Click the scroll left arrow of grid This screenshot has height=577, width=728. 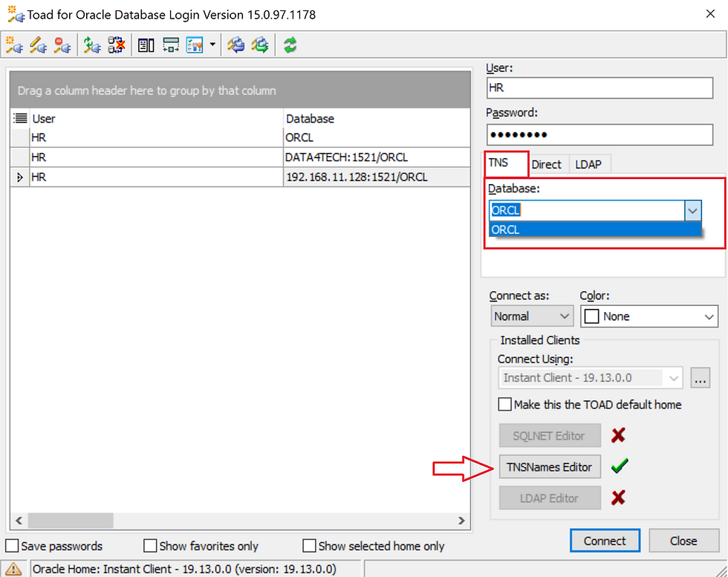point(19,521)
